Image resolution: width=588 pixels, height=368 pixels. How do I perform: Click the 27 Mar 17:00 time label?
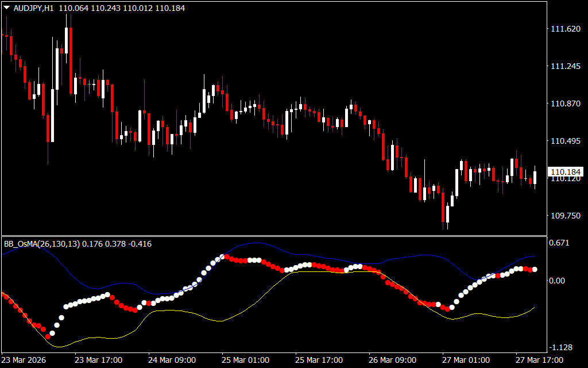click(540, 361)
